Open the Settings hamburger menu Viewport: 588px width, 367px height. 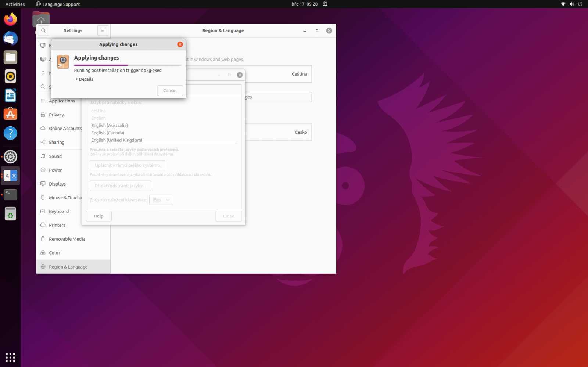click(103, 30)
